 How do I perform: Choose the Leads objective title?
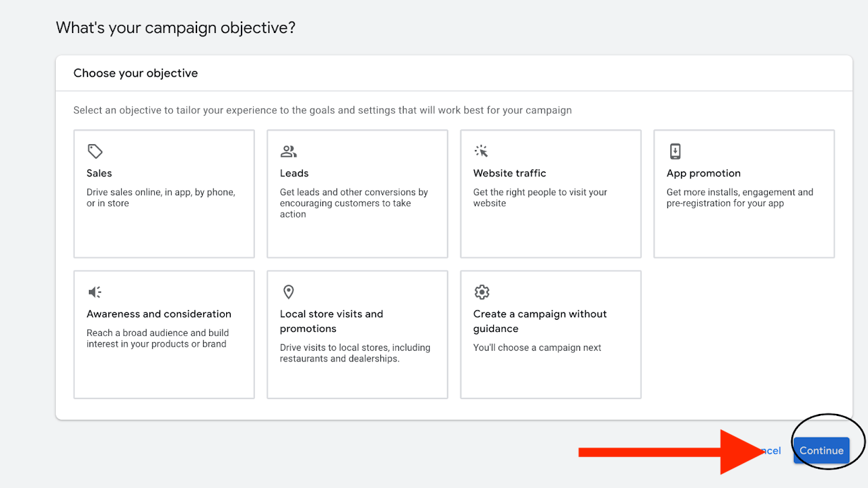tap(294, 173)
